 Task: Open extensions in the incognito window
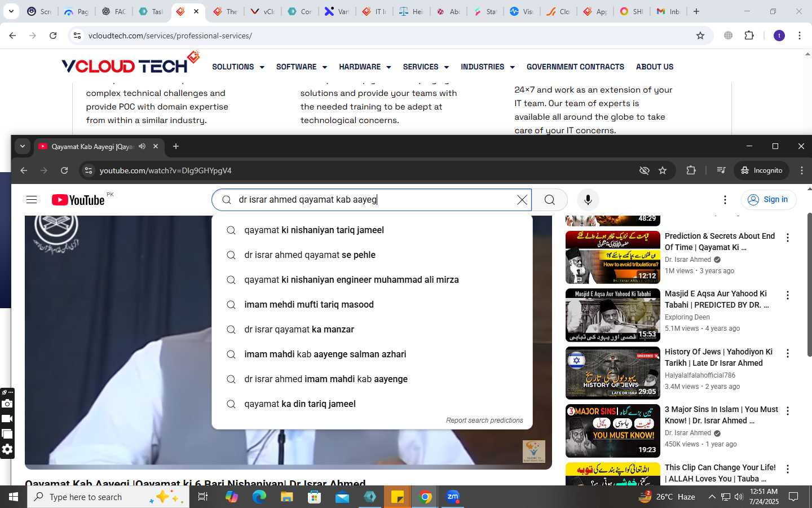691,170
